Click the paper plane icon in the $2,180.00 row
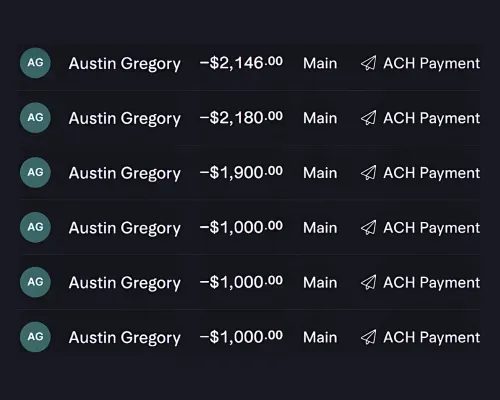The height and width of the screenshot is (400, 500). point(369,118)
